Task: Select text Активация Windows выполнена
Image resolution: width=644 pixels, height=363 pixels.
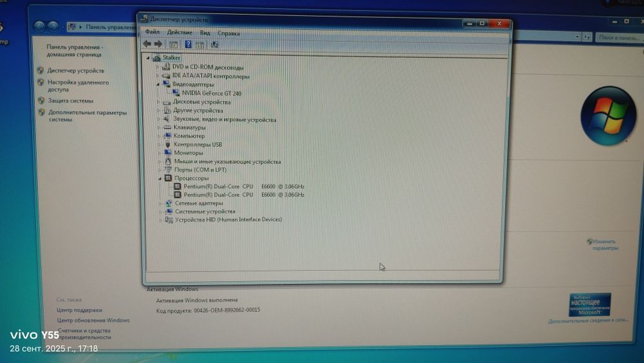Action: [x=196, y=300]
